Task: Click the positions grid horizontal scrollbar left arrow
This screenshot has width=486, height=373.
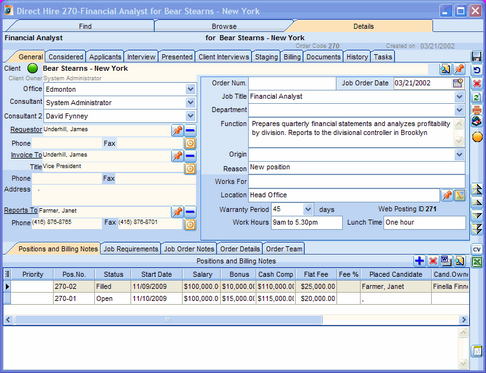Action: coord(8,320)
